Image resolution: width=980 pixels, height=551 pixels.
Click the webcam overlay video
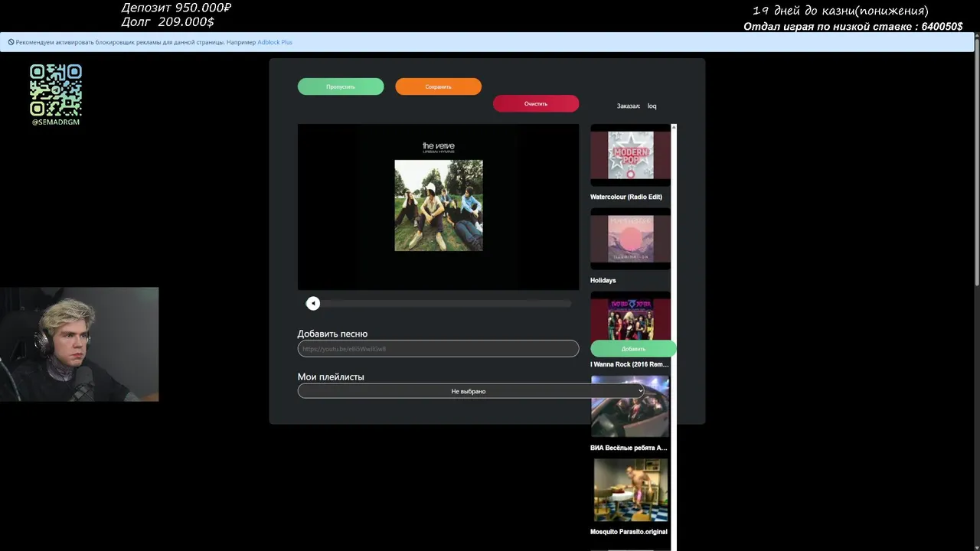[x=79, y=344]
